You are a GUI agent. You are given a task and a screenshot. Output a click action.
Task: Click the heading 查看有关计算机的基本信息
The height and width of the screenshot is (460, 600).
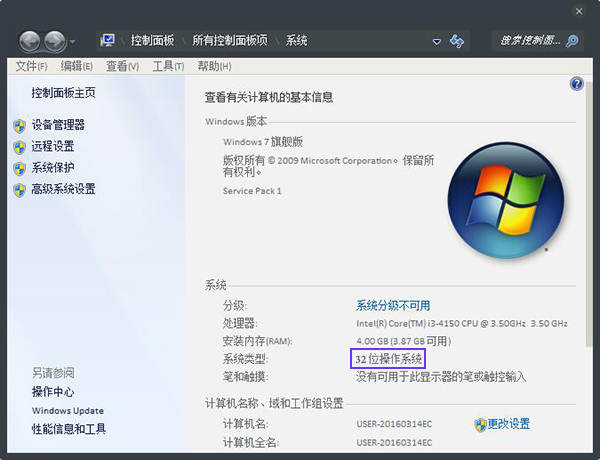tap(269, 98)
